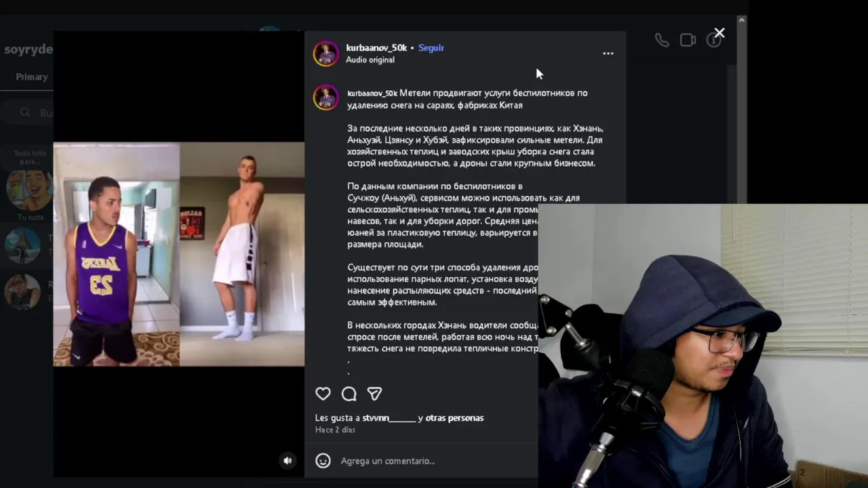The width and height of the screenshot is (868, 488).
Task: Mute the reel audio speaker icon
Action: pyautogui.click(x=288, y=460)
